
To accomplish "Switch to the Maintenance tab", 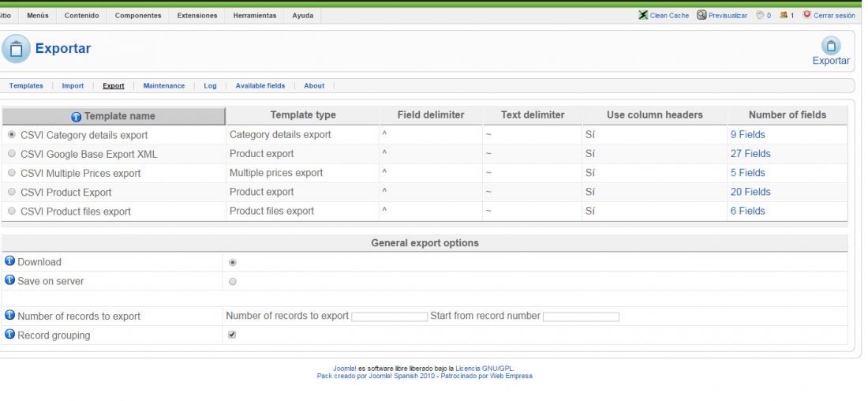I will pos(164,86).
